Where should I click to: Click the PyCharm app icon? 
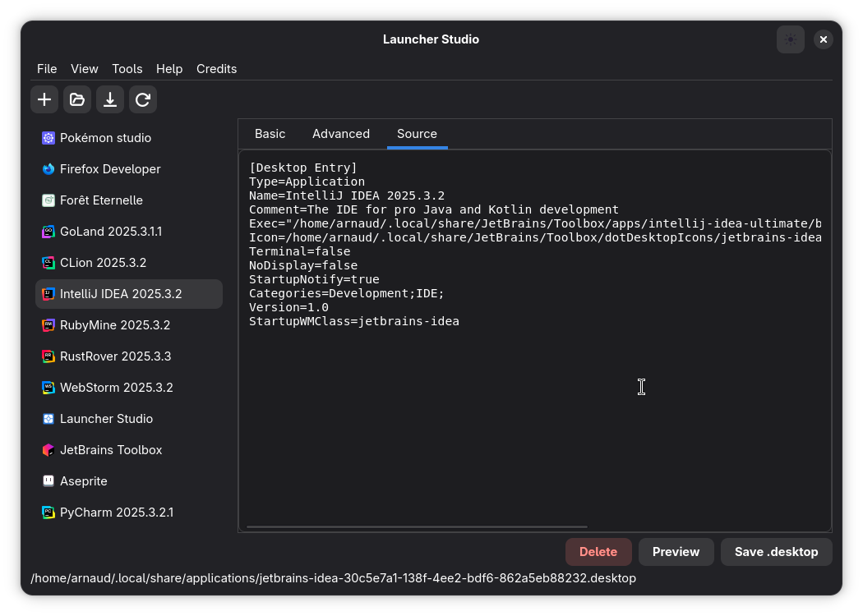click(48, 513)
